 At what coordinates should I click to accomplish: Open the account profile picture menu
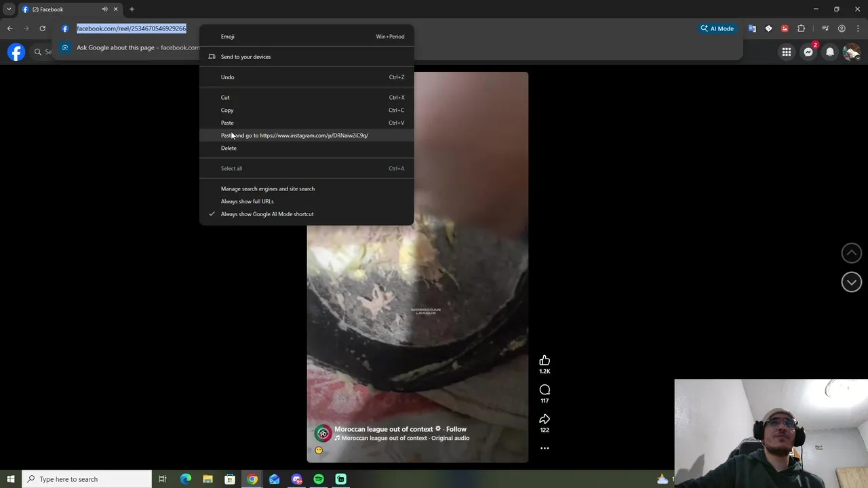851,52
